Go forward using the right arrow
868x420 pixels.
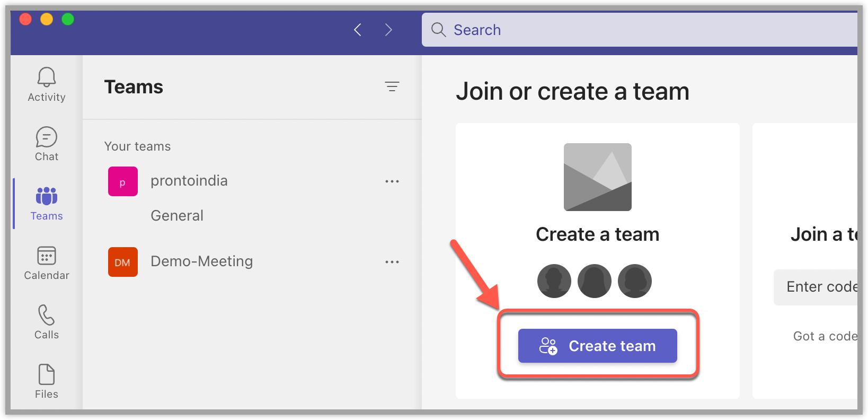point(388,30)
